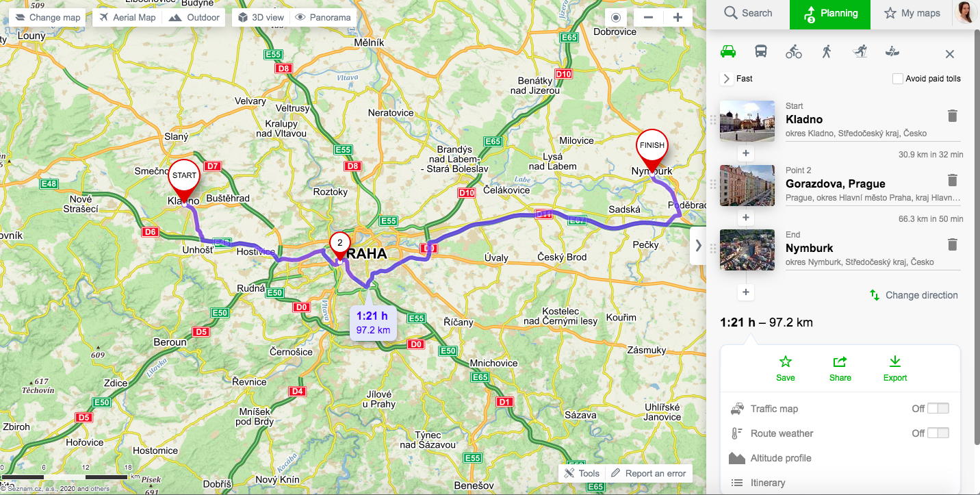The image size is (980, 495).
Task: Pick the cross-country skiing mode icon
Action: point(860,51)
